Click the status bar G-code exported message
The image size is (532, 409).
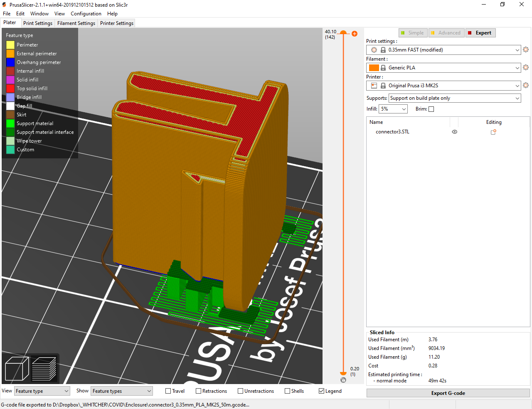click(x=125, y=405)
